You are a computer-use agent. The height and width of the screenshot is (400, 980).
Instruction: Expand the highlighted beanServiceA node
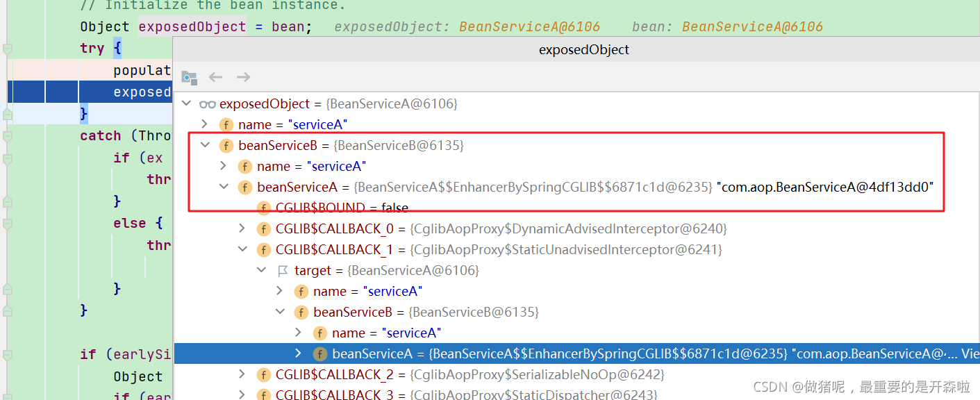[x=299, y=353]
